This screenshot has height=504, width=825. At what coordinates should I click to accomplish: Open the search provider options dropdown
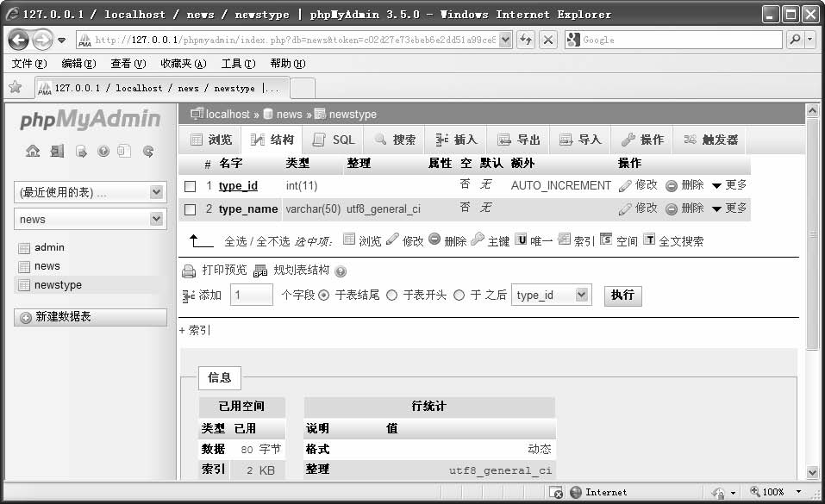click(x=810, y=40)
